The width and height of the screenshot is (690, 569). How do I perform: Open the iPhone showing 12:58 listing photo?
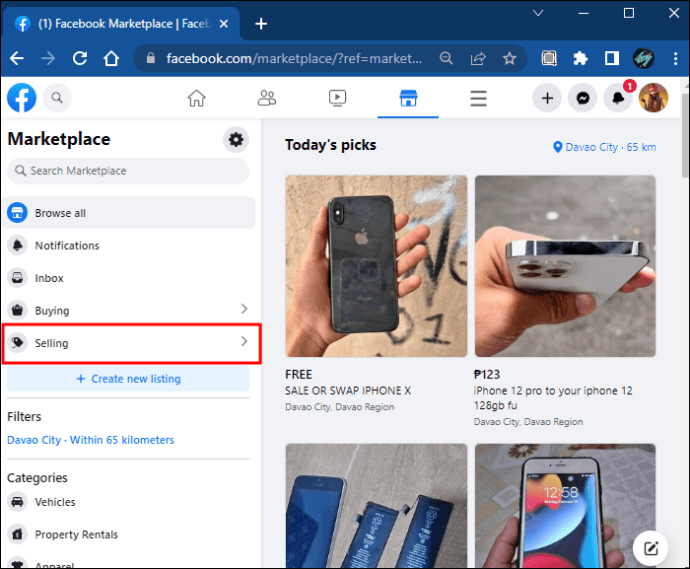click(565, 506)
